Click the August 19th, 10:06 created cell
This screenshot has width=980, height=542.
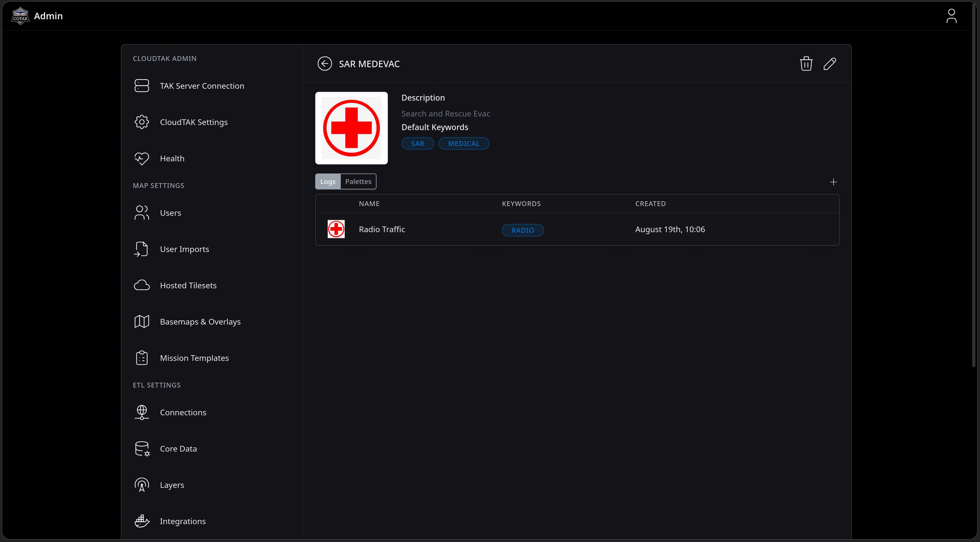(x=670, y=230)
